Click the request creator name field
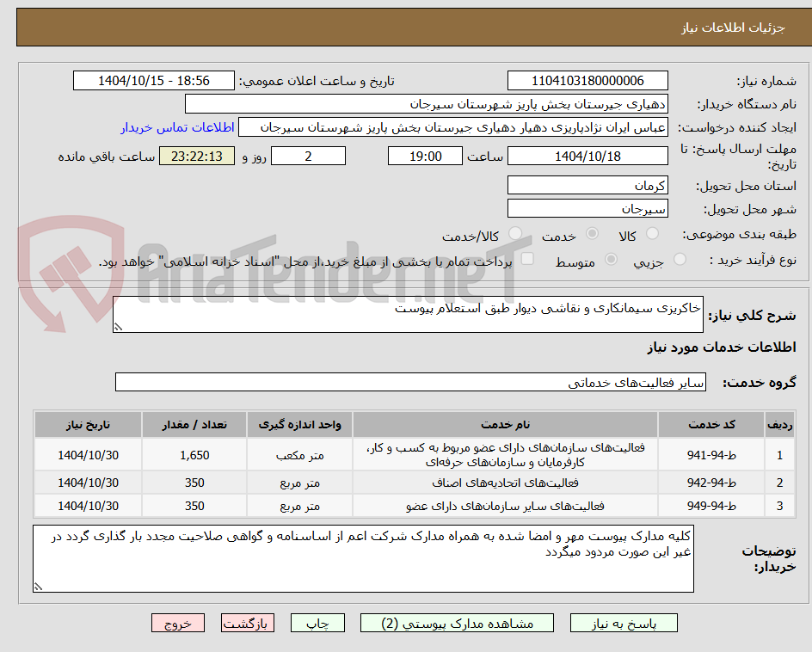Image resolution: width=812 pixels, height=652 pixels. [x=453, y=127]
